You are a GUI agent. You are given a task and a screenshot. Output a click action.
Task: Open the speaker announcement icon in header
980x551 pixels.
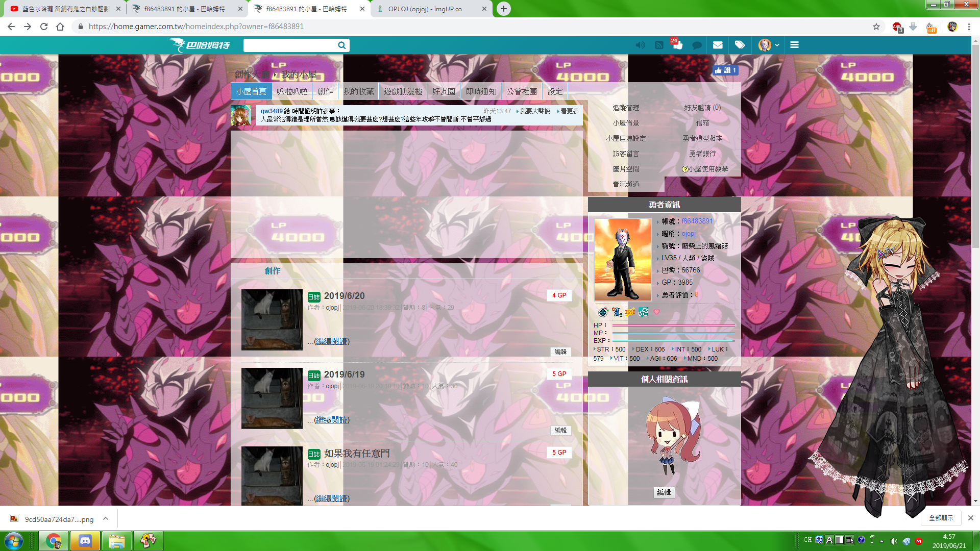pos(640,45)
